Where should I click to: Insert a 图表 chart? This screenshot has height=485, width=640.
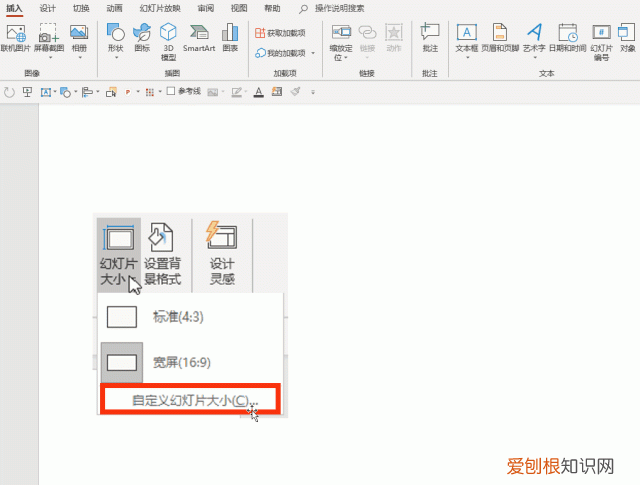coord(230,38)
